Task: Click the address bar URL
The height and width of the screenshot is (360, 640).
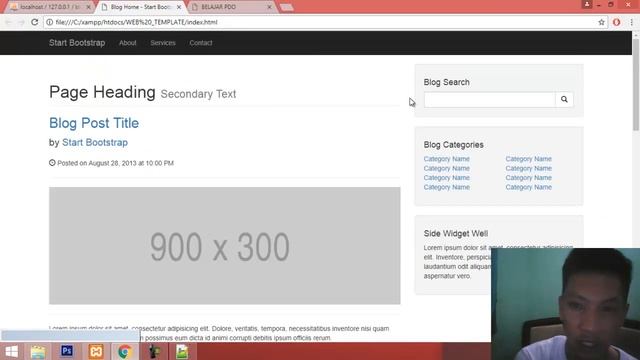Action: [137, 22]
